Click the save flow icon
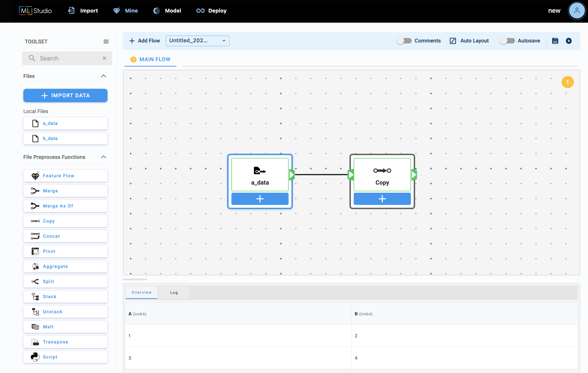This screenshot has width=588, height=373. pyautogui.click(x=555, y=41)
